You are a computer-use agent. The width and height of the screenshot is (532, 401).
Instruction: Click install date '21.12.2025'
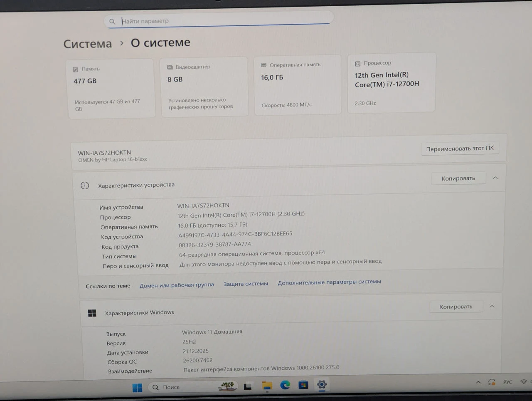[x=196, y=351]
